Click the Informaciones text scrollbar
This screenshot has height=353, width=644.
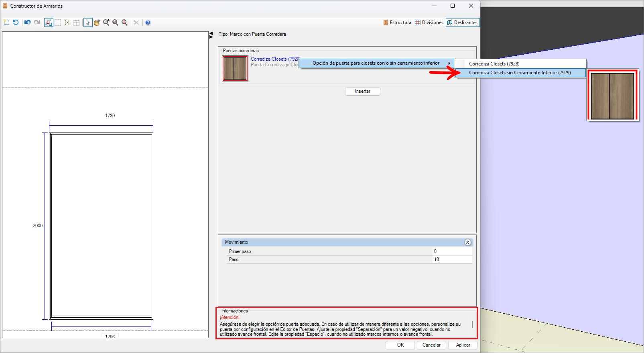(472, 324)
